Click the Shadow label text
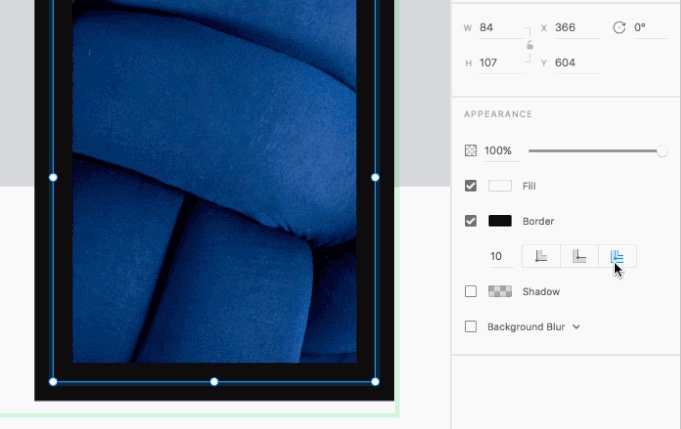 541,291
